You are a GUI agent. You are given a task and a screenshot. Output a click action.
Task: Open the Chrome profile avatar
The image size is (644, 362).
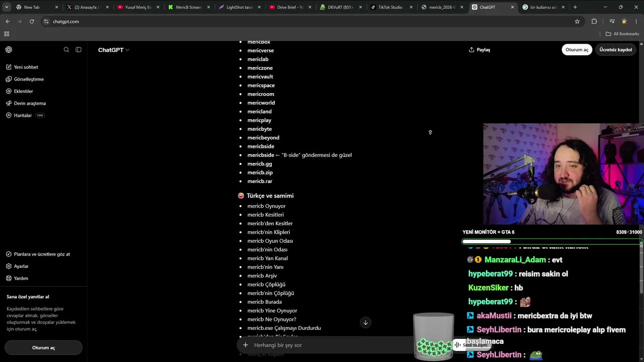point(624,22)
